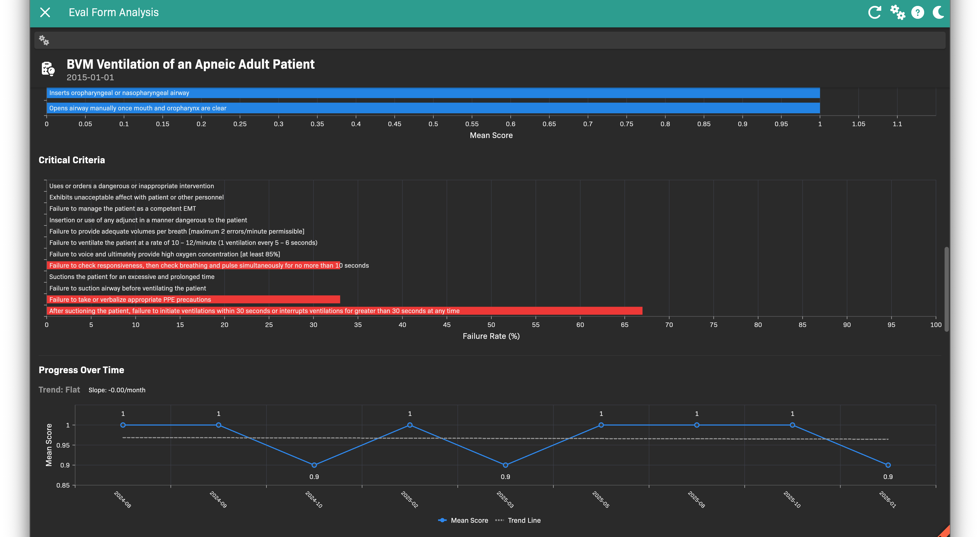Image resolution: width=980 pixels, height=537 pixels.
Task: Click the 'After suctioning the patient' red bar
Action: tap(344, 311)
